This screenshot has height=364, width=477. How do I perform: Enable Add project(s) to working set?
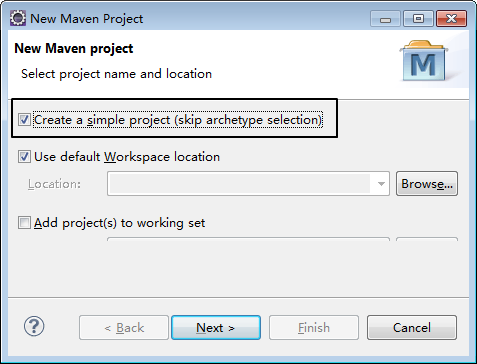point(24,223)
